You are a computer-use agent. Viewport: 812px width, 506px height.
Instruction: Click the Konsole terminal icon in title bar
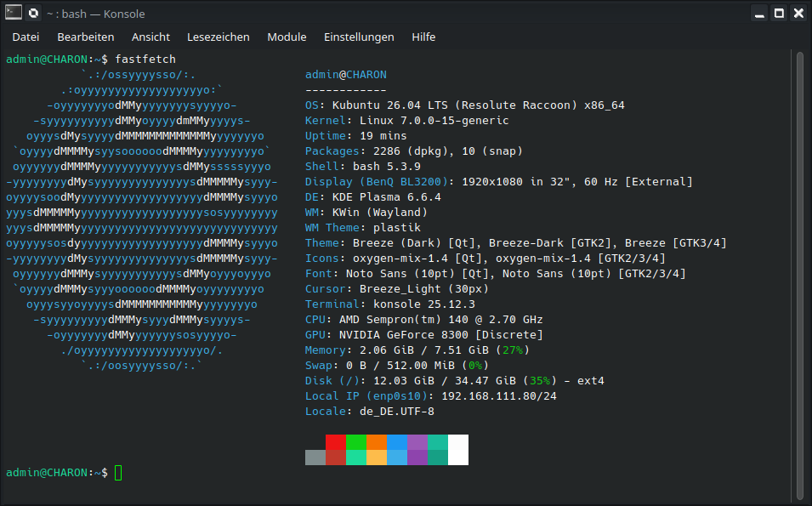(x=14, y=13)
